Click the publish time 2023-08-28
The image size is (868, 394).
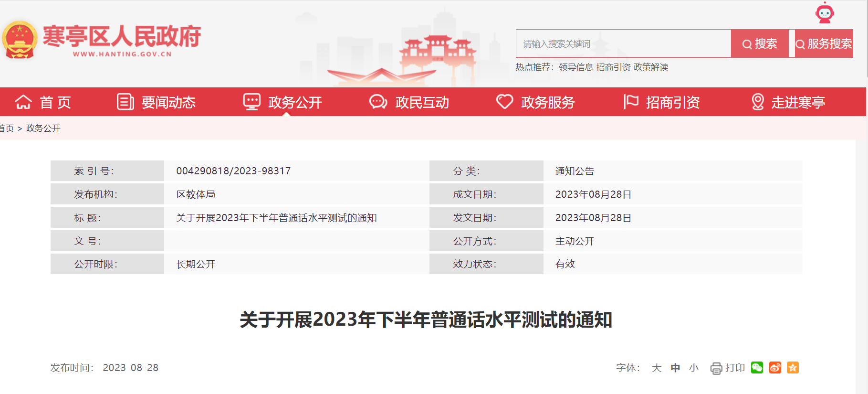click(130, 368)
